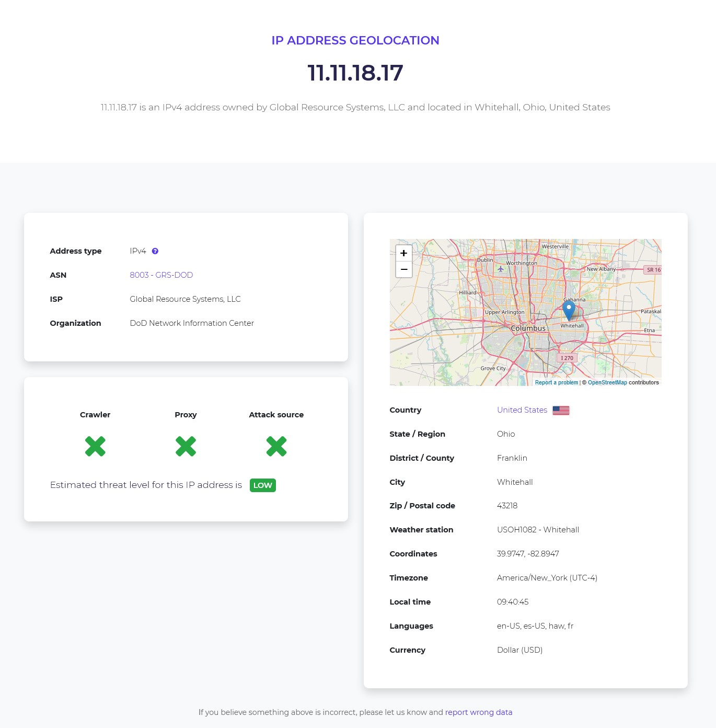Click the Upper Arlington map label
Viewport: 716px width, 728px height.
point(505,312)
